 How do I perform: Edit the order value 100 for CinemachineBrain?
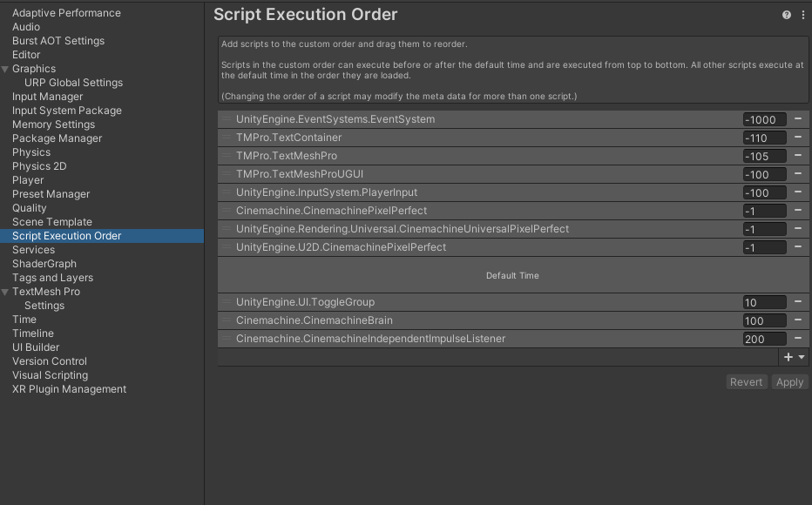(764, 320)
